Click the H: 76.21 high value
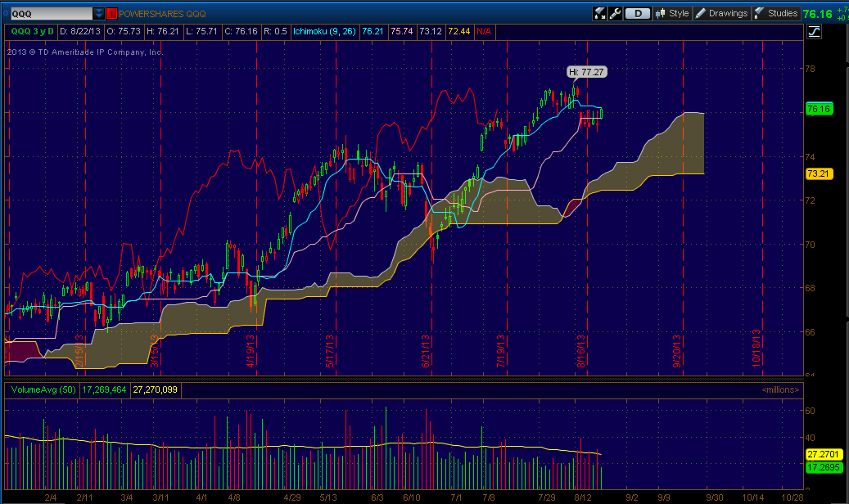Screen dimensions: 849x504 162,31
